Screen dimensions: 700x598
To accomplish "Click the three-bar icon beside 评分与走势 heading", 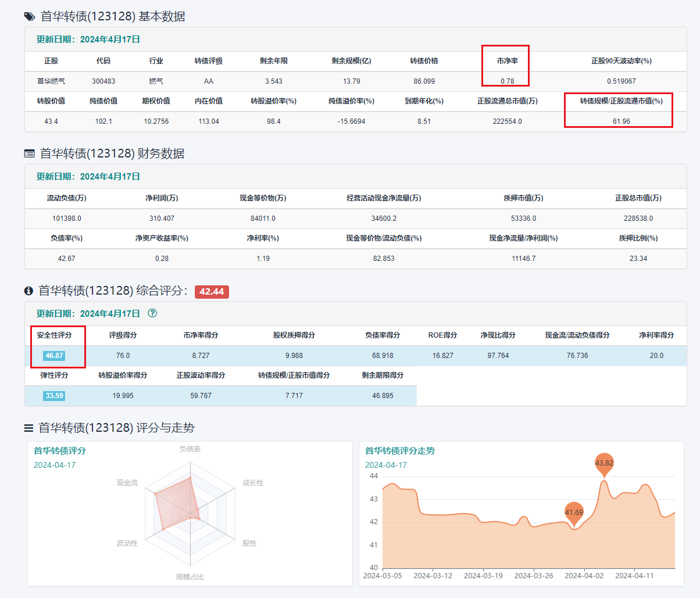I will pos(28,428).
